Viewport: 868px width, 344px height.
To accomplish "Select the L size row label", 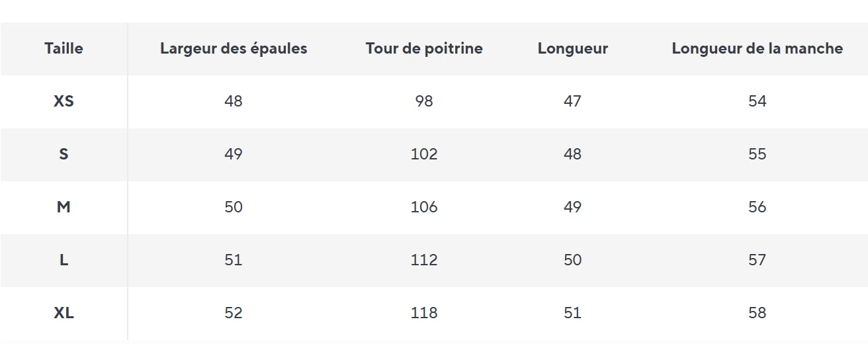I will [64, 260].
